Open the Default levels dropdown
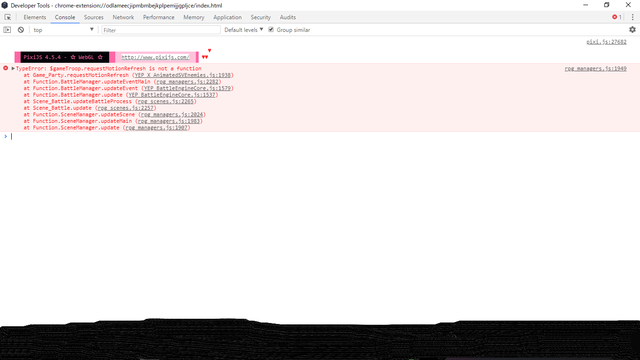Image resolution: width=640 pixels, height=360 pixels. [x=244, y=30]
